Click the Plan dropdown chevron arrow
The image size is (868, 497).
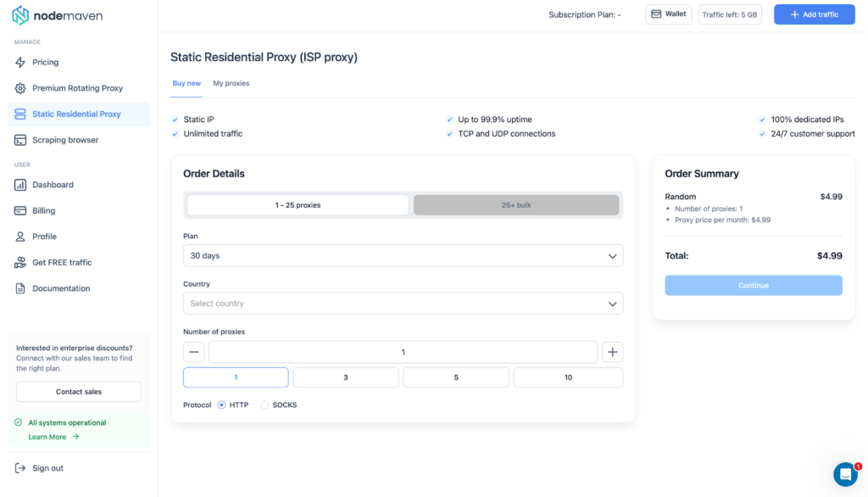pyautogui.click(x=612, y=256)
